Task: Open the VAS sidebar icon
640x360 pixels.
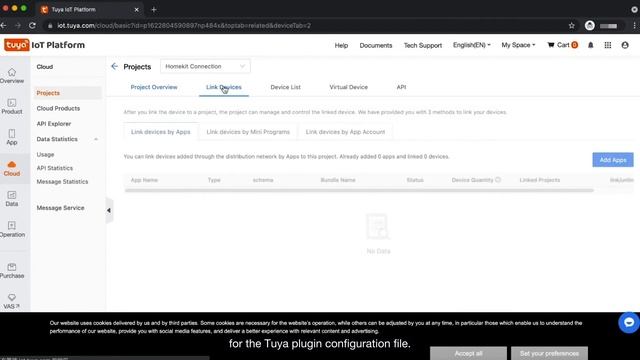Action: tap(11, 301)
